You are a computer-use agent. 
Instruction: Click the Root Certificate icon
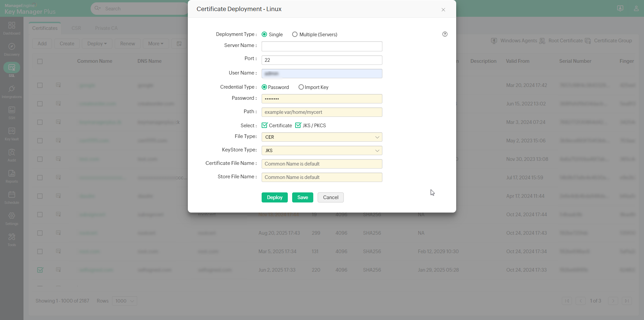542,41
